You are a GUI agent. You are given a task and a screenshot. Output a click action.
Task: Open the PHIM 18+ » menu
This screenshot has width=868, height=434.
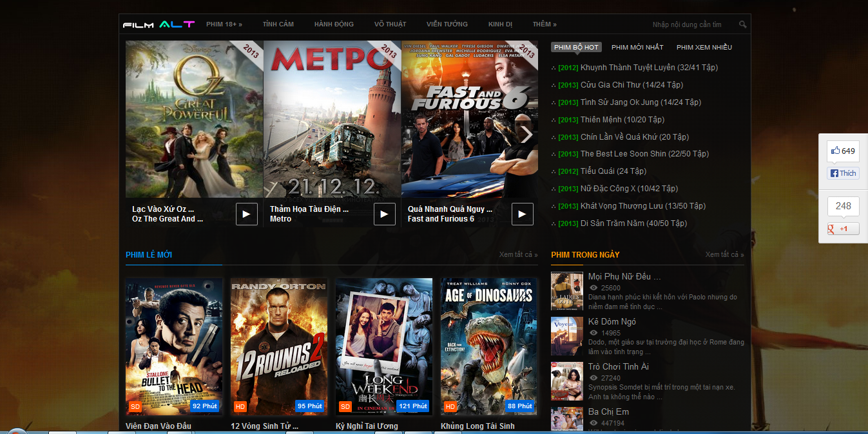(x=224, y=24)
